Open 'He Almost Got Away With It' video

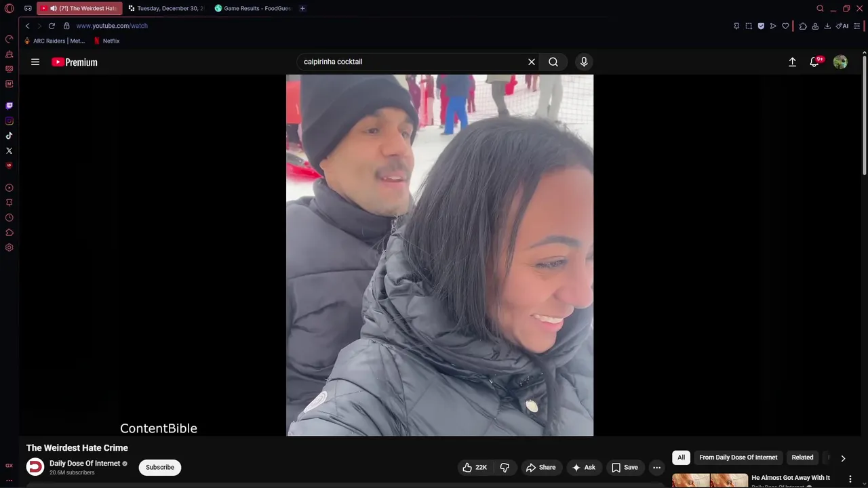pyautogui.click(x=791, y=478)
